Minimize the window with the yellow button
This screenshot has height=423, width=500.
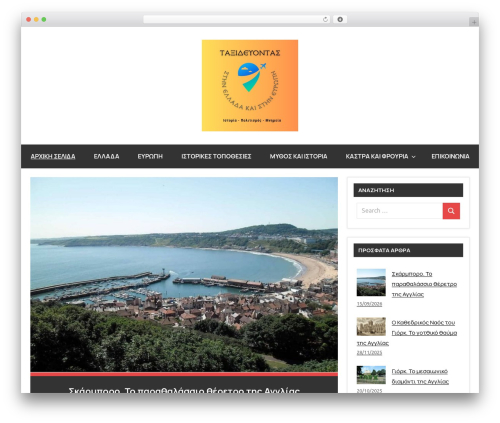point(36,20)
